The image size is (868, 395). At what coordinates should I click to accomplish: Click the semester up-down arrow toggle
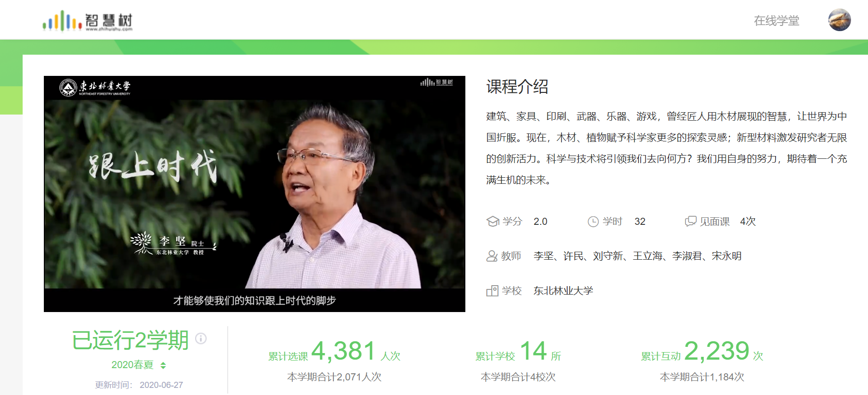click(x=163, y=365)
